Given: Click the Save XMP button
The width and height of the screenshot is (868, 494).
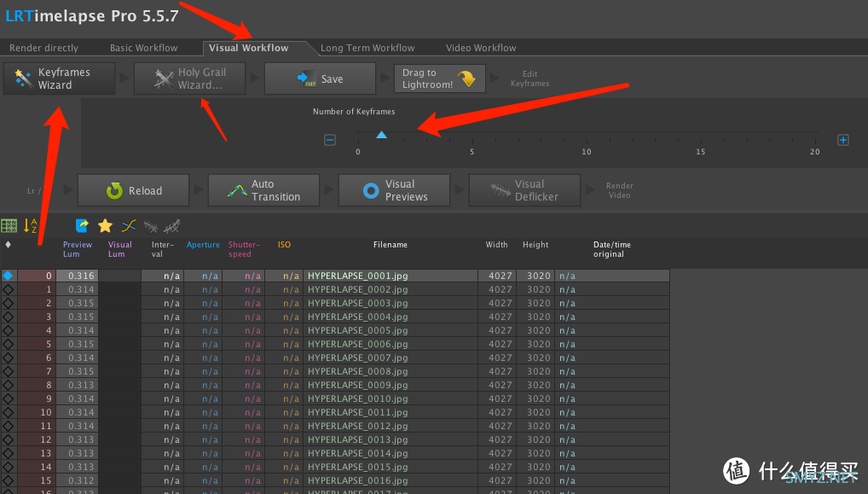Looking at the screenshot, I should click(320, 78).
